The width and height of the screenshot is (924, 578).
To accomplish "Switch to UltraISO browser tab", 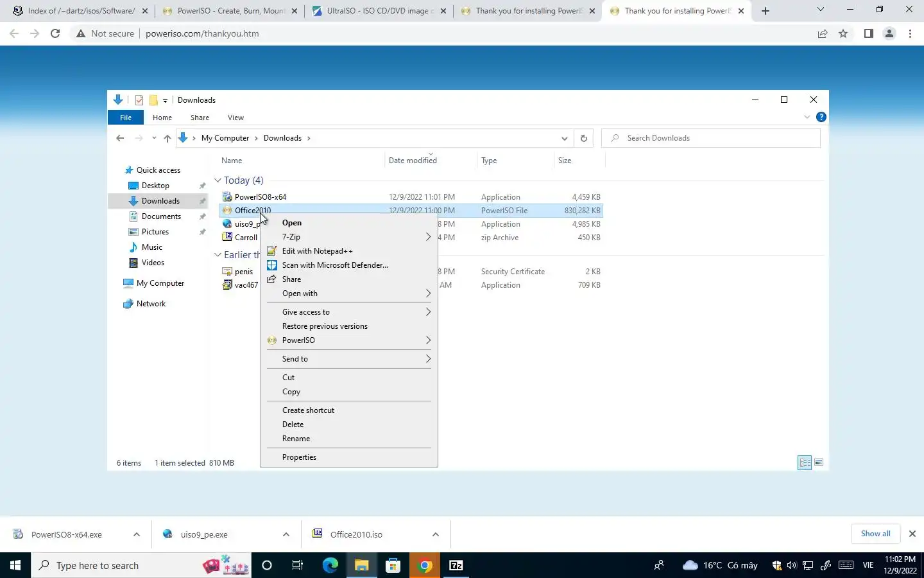I will 380,11.
